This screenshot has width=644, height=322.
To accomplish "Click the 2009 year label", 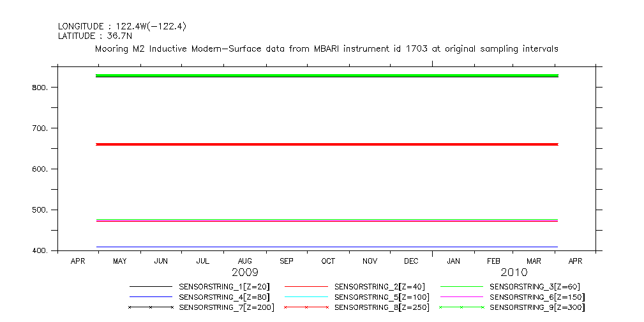I will (244, 273).
